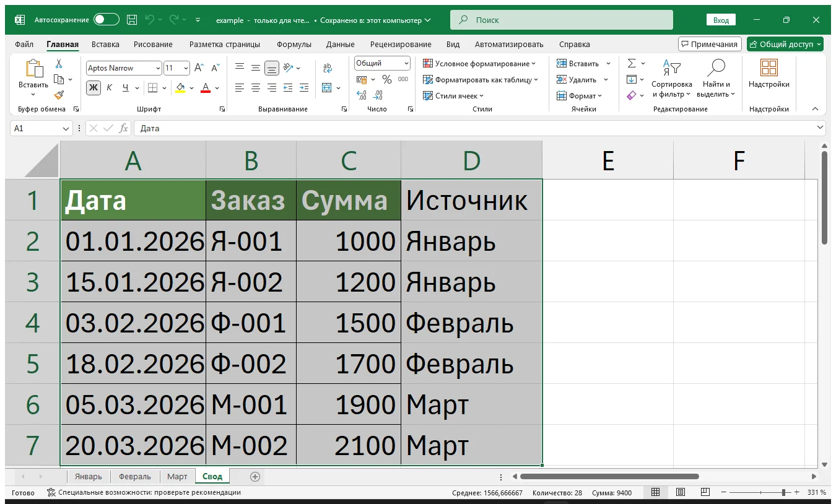This screenshot has height=504, width=836.
Task: Click the Clear eraser icon
Action: tap(632, 95)
